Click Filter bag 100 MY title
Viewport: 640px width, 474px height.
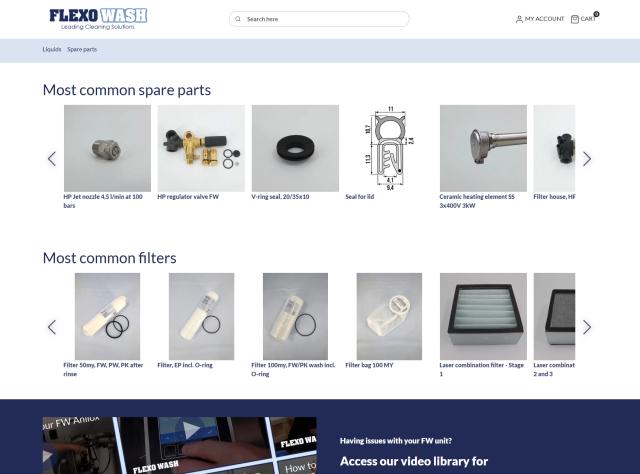(x=369, y=365)
